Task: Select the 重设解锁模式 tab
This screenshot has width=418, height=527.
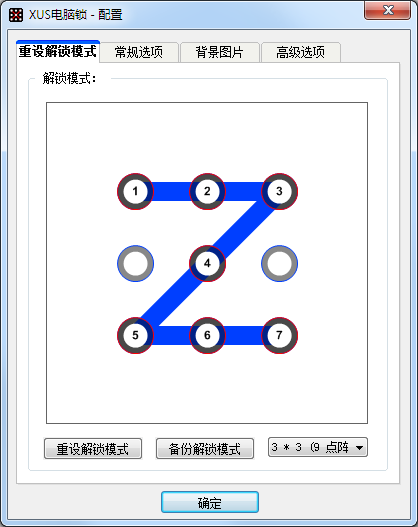Action: pyautogui.click(x=58, y=51)
